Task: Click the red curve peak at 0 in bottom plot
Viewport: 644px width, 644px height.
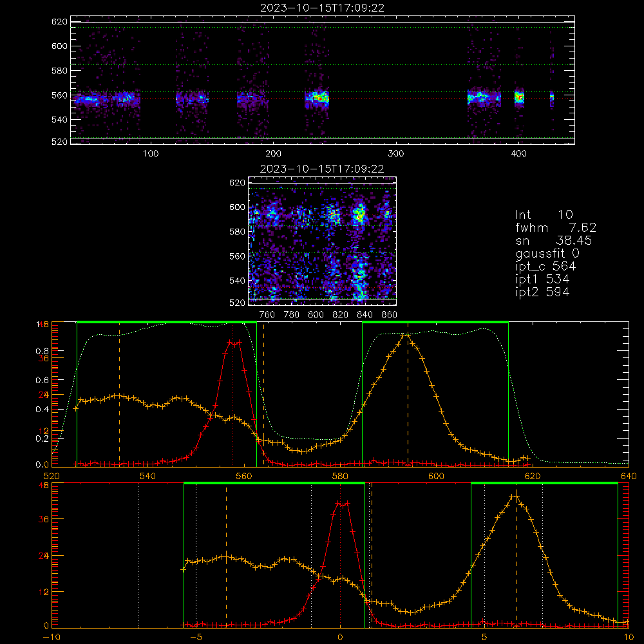Action: (x=343, y=503)
